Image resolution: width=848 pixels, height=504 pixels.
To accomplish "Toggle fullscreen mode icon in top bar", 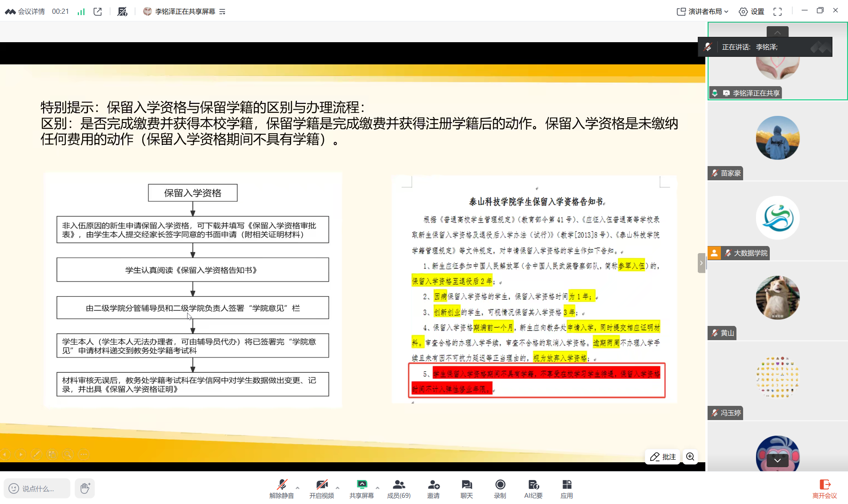I will (x=777, y=12).
